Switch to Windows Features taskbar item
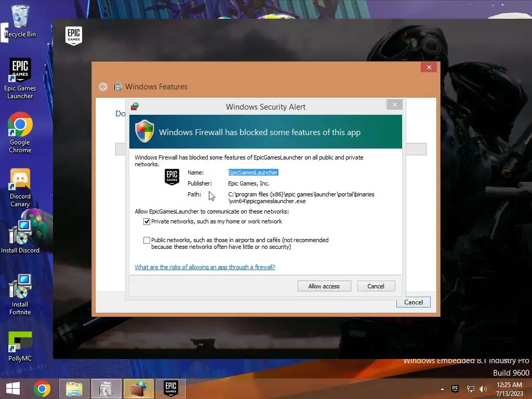 pos(106,389)
